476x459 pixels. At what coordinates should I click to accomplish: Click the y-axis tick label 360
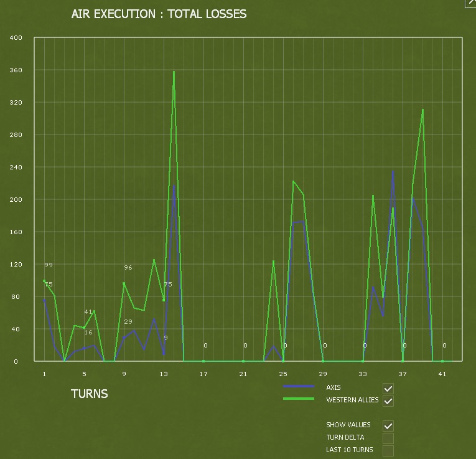click(16, 70)
